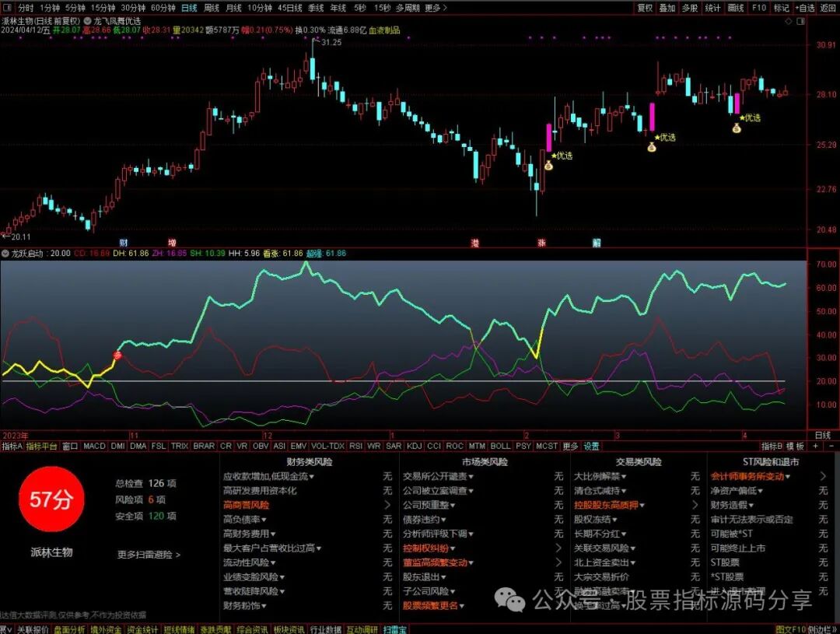This screenshot has height=634, width=840.
Task: Click the 返回 button
Action: pos(828,8)
